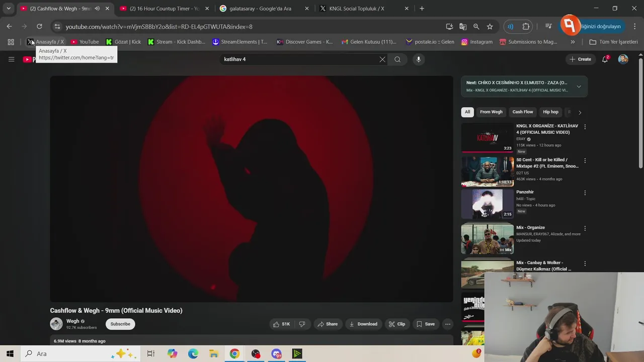
Task: Open media controls music-note icon
Action: (548, 26)
